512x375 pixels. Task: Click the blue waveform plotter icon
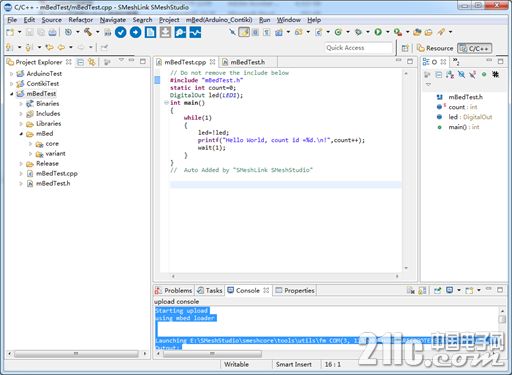pyautogui.click(x=195, y=32)
